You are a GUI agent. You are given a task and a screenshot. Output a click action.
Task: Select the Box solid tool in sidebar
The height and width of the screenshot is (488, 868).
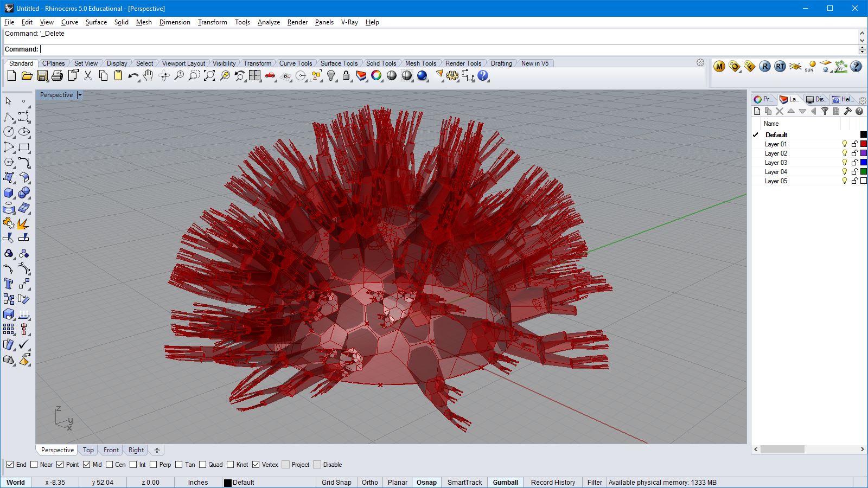click(9, 193)
